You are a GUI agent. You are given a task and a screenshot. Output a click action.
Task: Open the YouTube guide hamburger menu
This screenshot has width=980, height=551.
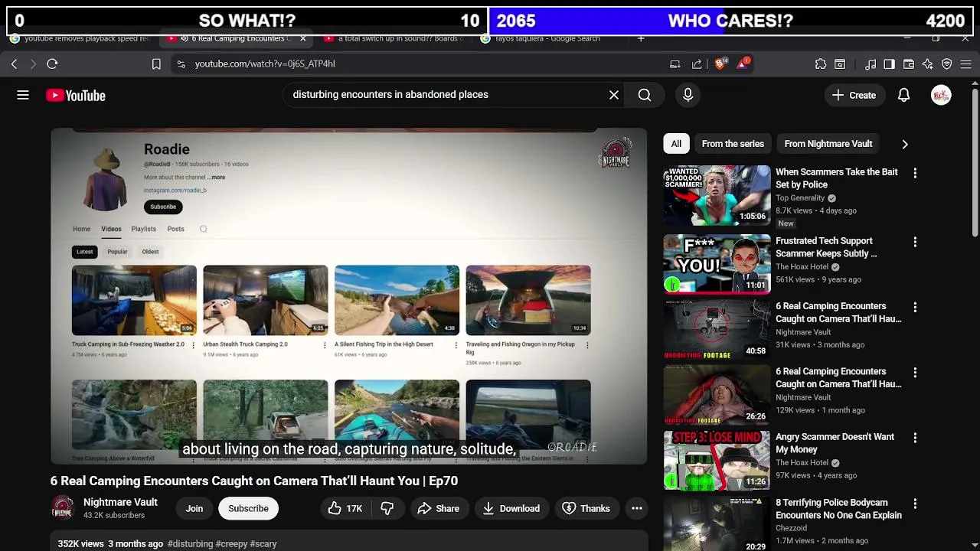(23, 95)
